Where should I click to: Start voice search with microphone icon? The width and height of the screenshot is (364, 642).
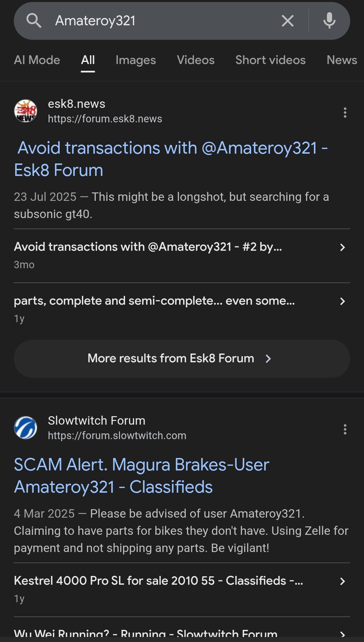click(329, 21)
